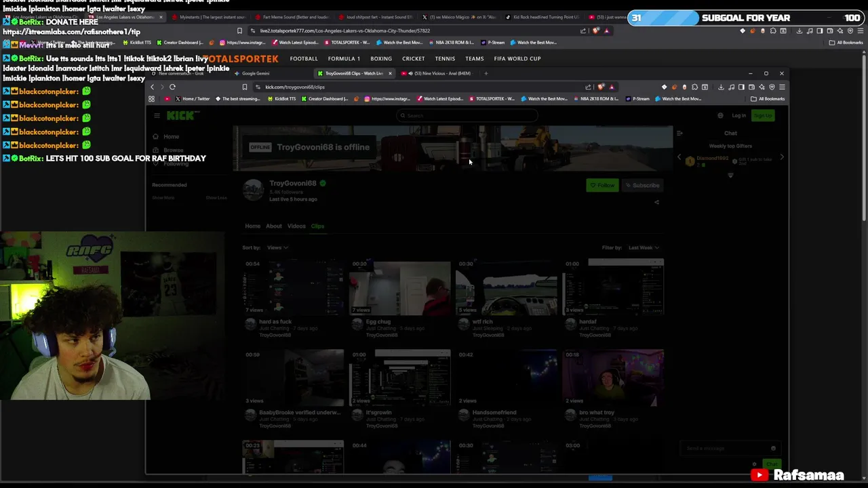Open downloads in the front browser toolbar
The width and height of the screenshot is (868, 488).
(x=721, y=87)
